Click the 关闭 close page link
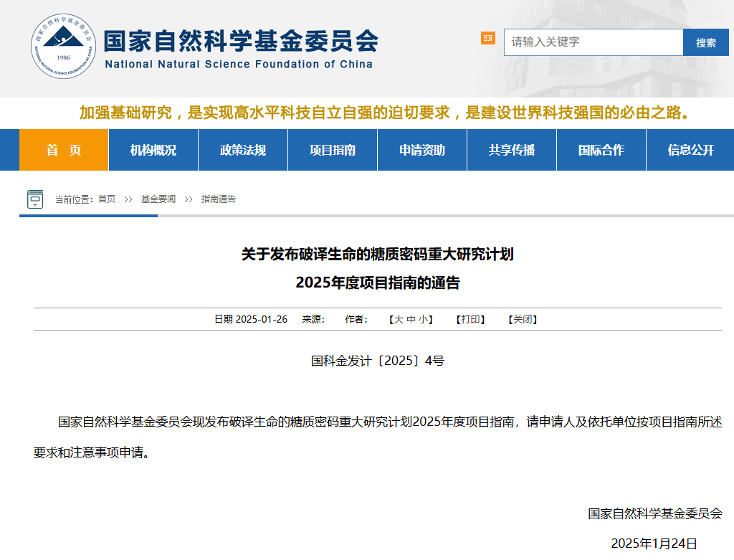Image resolution: width=734 pixels, height=560 pixels. click(x=523, y=319)
